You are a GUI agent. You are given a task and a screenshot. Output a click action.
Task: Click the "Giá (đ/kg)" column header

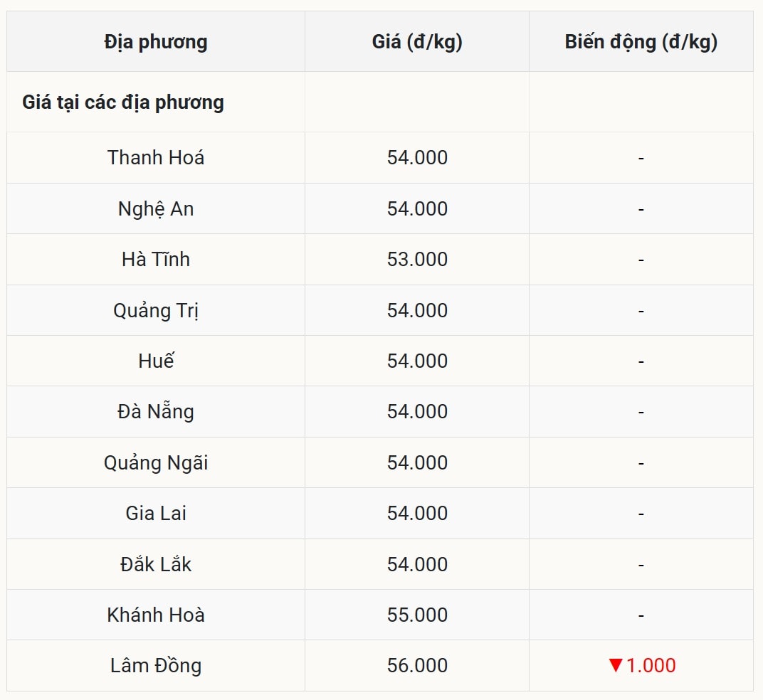coord(417,42)
